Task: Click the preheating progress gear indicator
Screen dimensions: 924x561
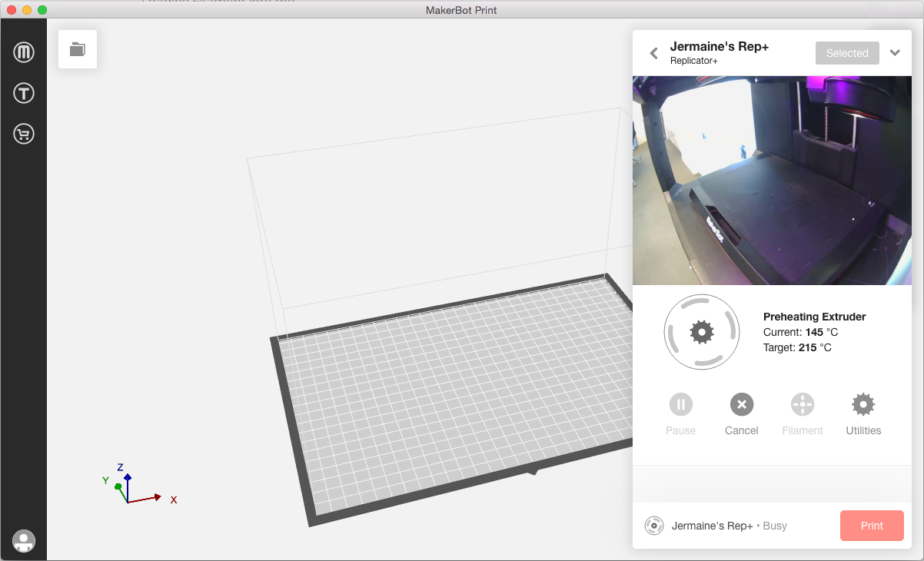Action: [702, 332]
